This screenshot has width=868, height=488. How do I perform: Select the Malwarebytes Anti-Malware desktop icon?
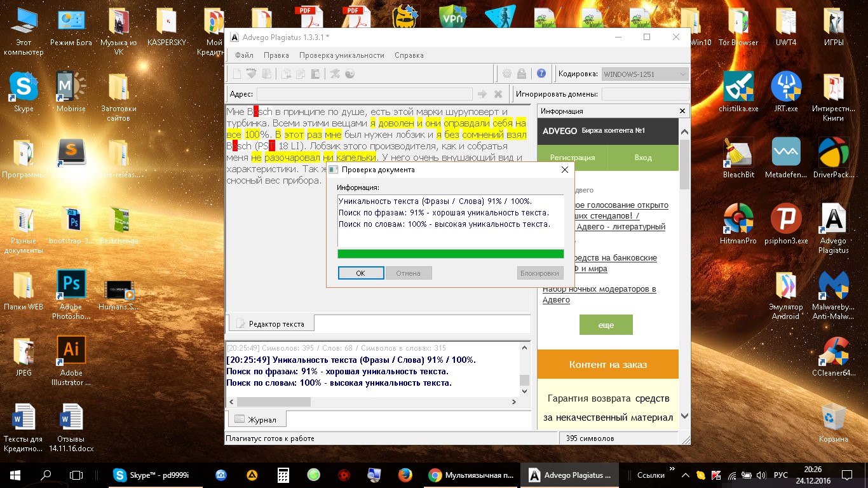coord(834,295)
